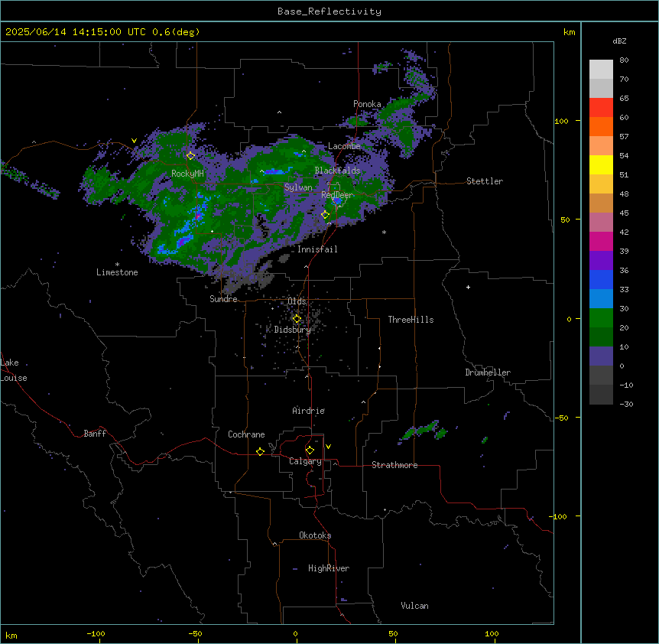Click the Drumheller city label
This screenshot has height=644, width=659.
488,372
